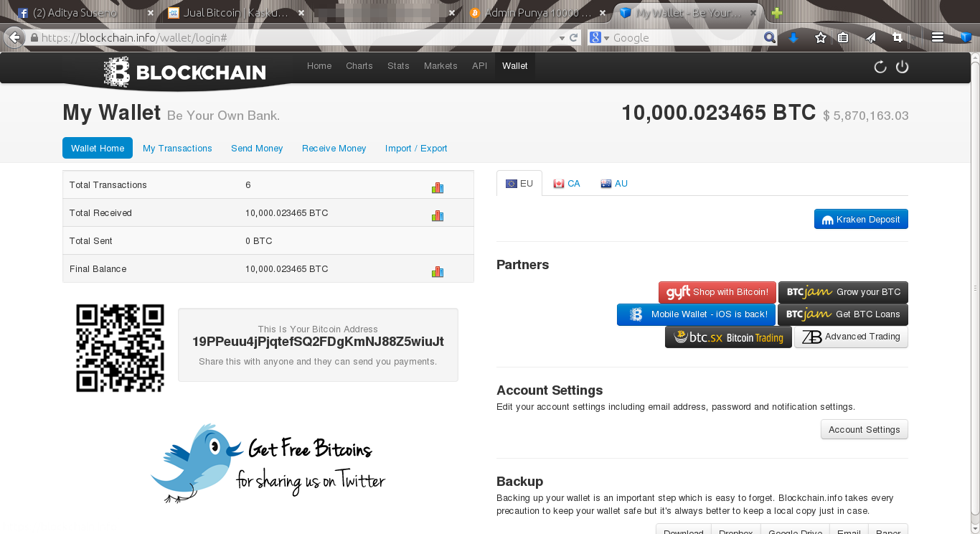Select the AU region tab
The height and width of the screenshot is (534, 980).
[614, 184]
